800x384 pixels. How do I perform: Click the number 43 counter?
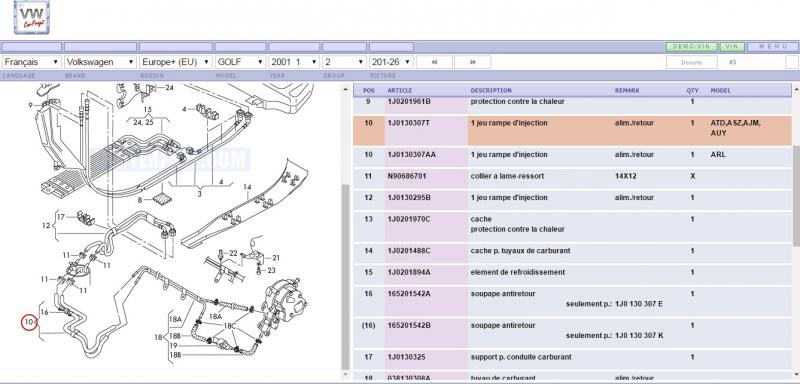pos(732,62)
